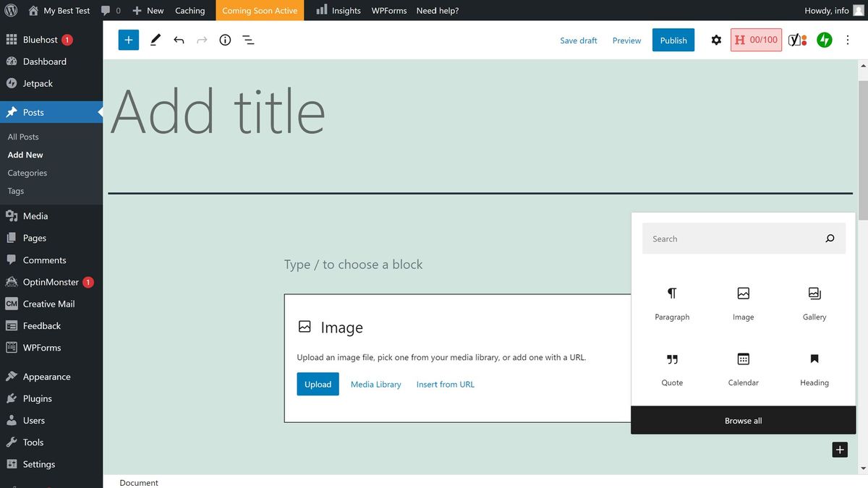Select the Tools pencil icon
This screenshot has height=488, width=868.
pos(155,40)
